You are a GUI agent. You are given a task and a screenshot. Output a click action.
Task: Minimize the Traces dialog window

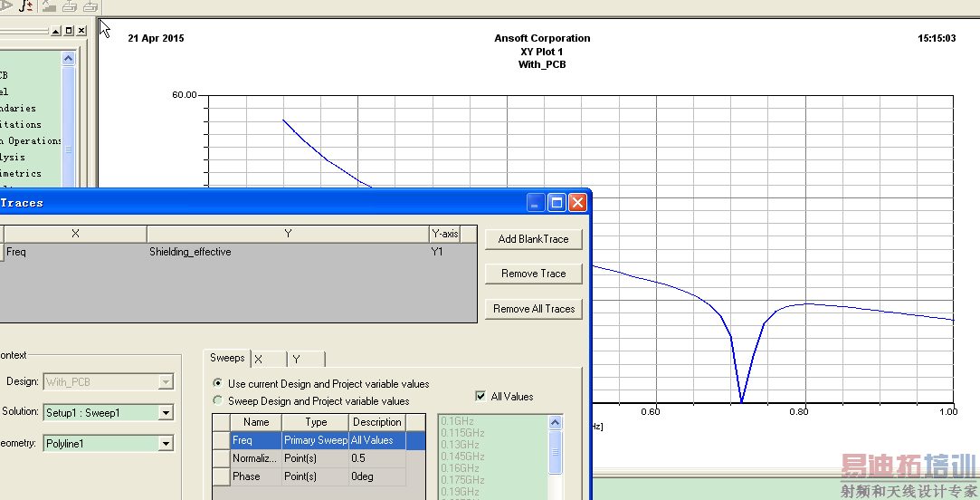(x=537, y=203)
